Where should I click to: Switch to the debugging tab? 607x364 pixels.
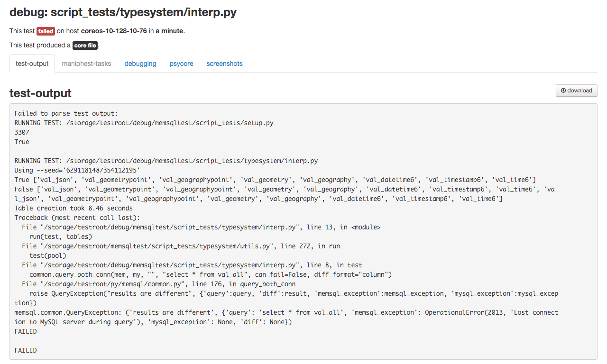140,64
